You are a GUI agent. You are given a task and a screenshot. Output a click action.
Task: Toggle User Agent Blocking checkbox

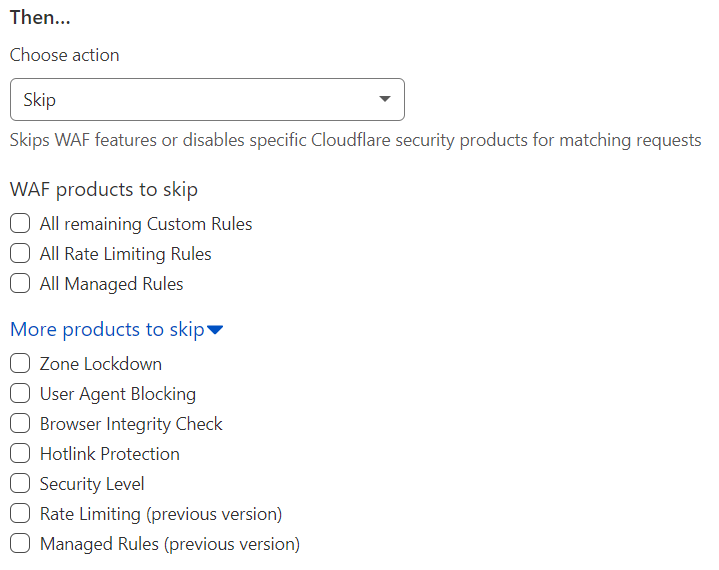tap(20, 394)
